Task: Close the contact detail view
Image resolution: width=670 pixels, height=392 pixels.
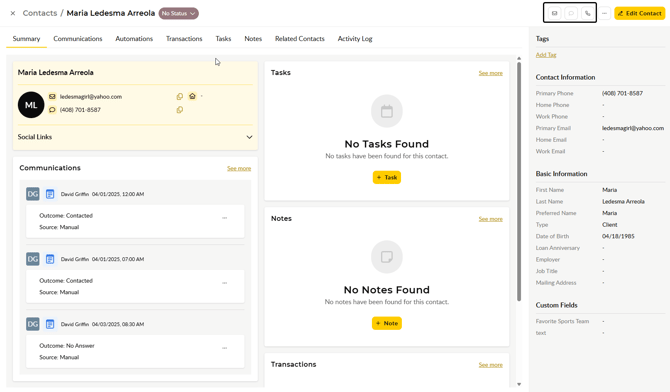Action: tap(13, 13)
